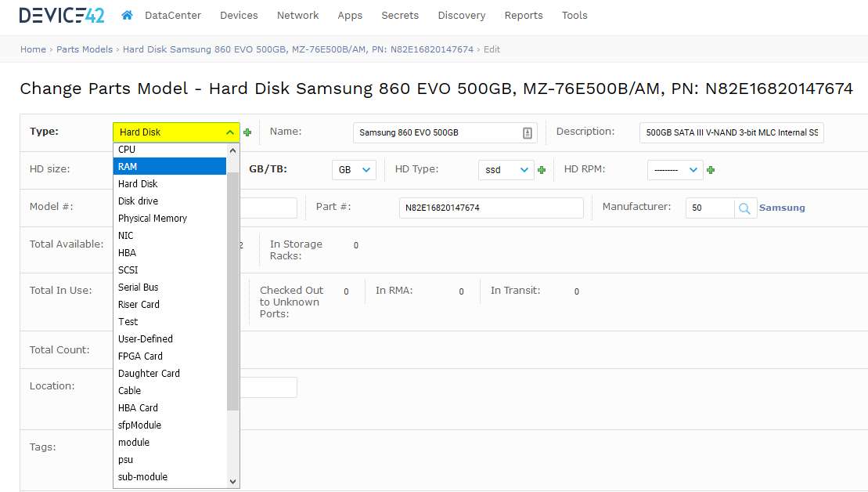
Task: Pick sfpModule from Type list
Action: (170, 424)
